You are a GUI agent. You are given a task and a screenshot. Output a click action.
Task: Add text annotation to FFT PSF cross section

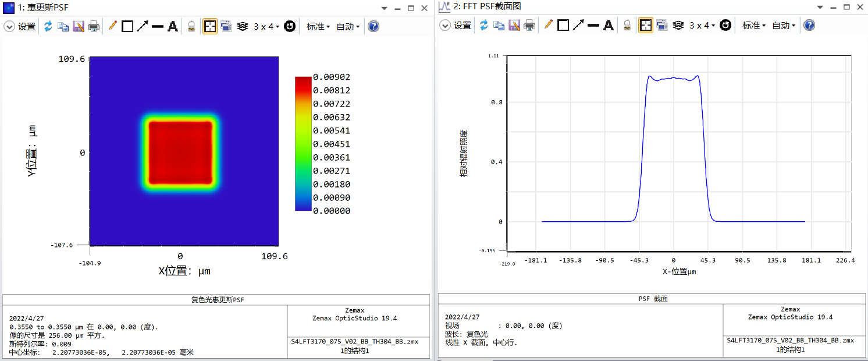tap(608, 26)
